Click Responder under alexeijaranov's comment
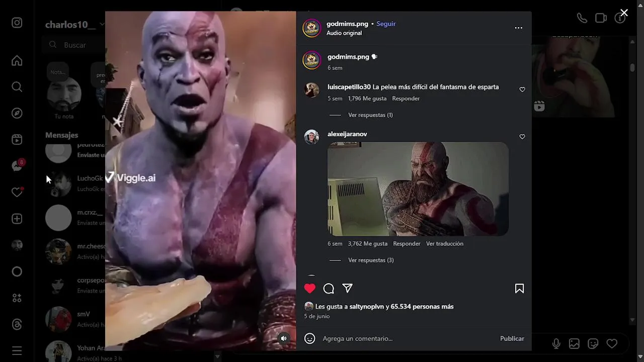Viewport: 644px width, 362px height. [407, 243]
